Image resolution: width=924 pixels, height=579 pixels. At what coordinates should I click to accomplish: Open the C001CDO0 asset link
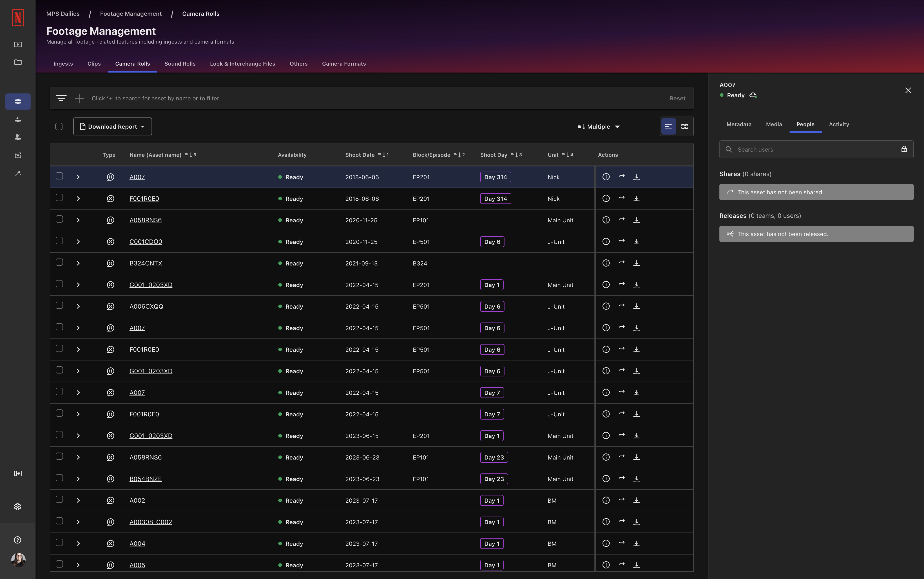146,242
